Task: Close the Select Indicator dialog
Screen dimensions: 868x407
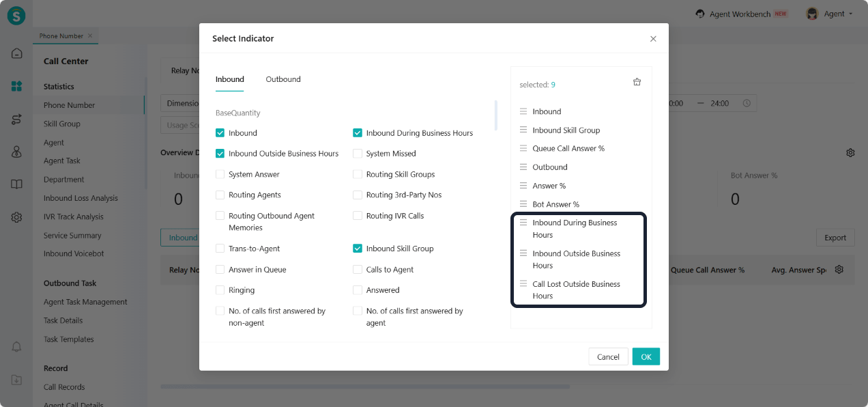Action: pyautogui.click(x=653, y=39)
